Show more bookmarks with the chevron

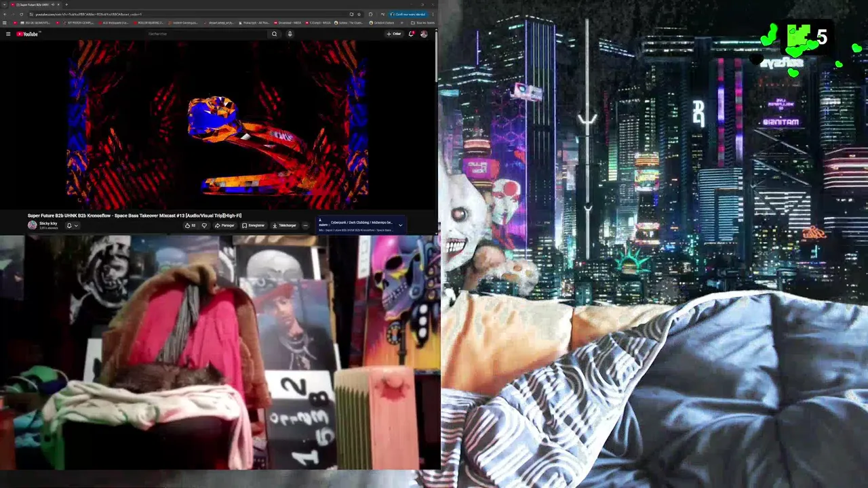(402, 22)
